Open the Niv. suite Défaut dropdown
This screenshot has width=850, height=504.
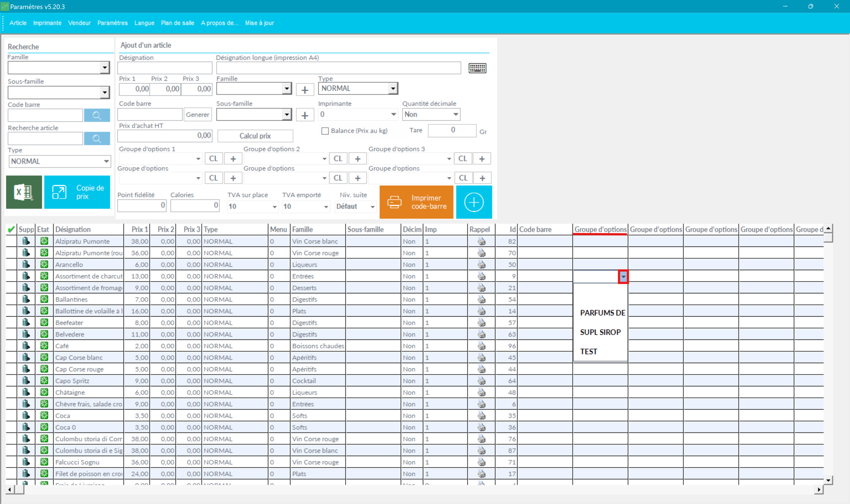pos(372,207)
